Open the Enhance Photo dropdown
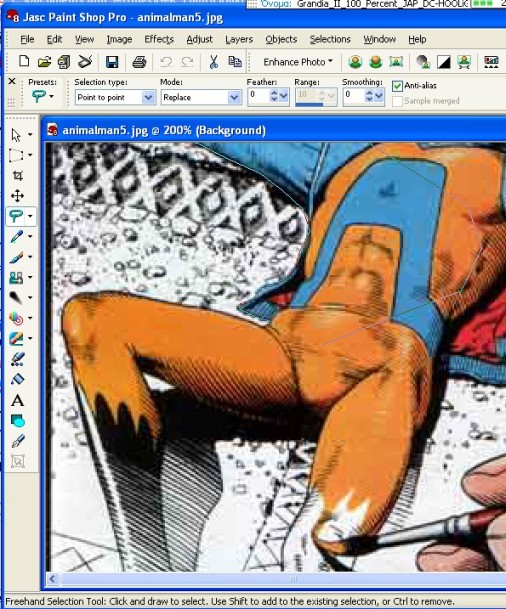This screenshot has width=506, height=609. pos(298,62)
